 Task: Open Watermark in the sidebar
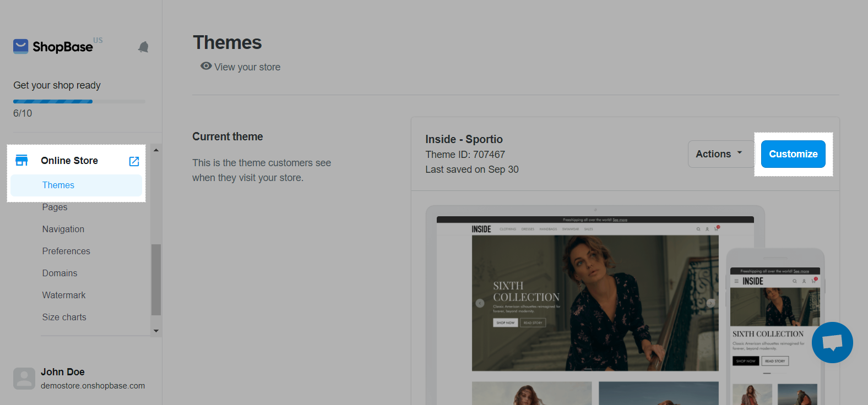(x=64, y=295)
